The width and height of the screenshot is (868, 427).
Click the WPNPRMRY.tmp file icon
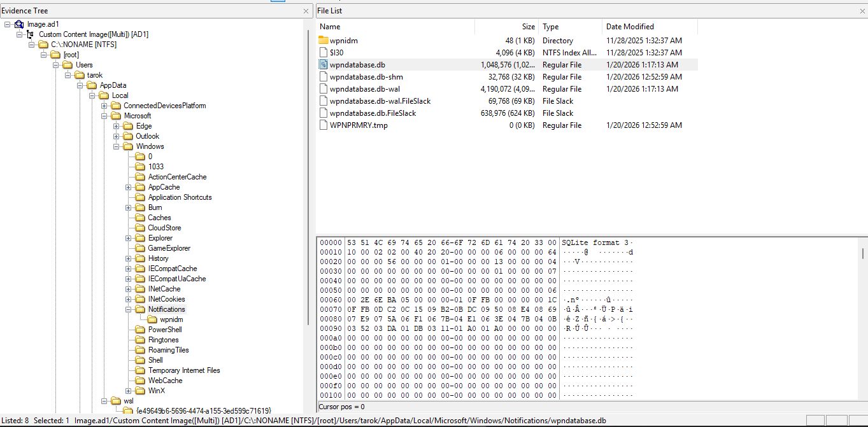[323, 125]
